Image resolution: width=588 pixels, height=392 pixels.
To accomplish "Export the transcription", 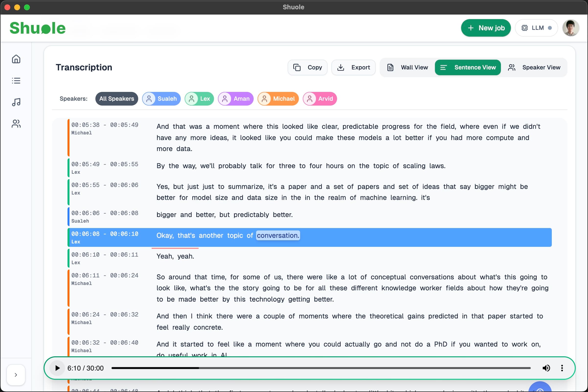I will click(353, 67).
